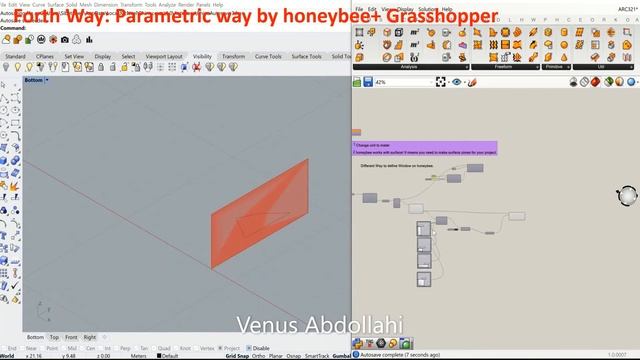
Task: Save Grasshopper document with blue floppy icon
Action: (x=368, y=82)
